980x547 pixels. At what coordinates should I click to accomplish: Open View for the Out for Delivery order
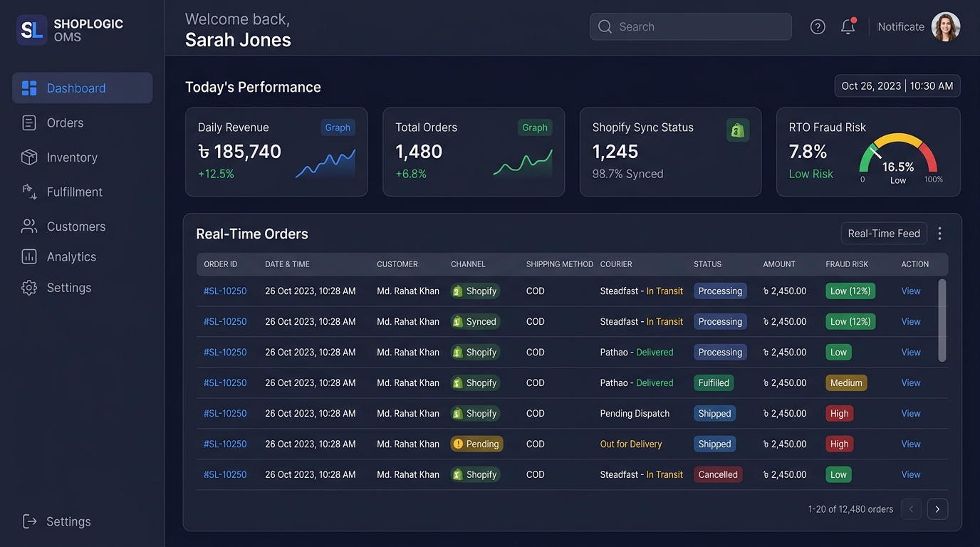[911, 444]
